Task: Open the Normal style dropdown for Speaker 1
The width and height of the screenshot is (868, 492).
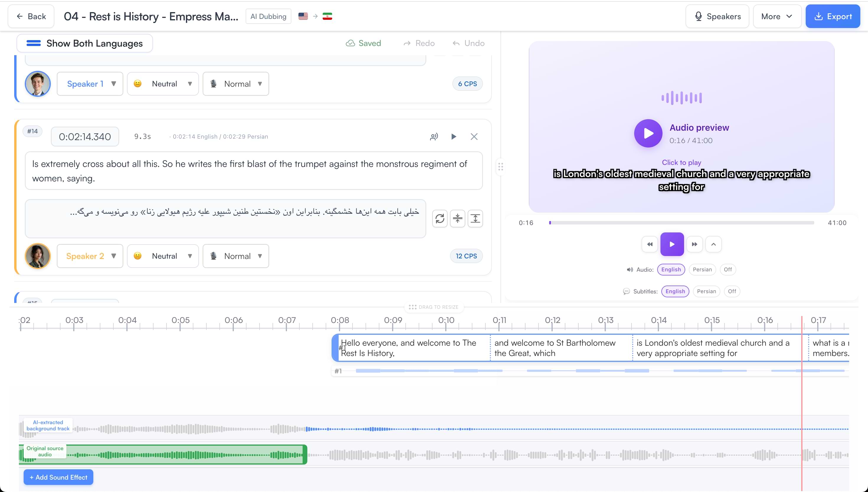Action: [236, 83]
